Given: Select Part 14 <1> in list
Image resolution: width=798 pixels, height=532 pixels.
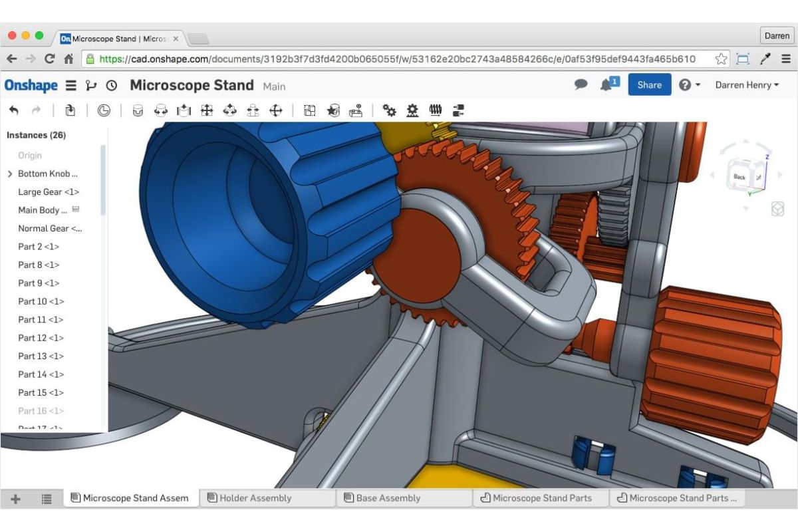Looking at the screenshot, I should (41, 374).
